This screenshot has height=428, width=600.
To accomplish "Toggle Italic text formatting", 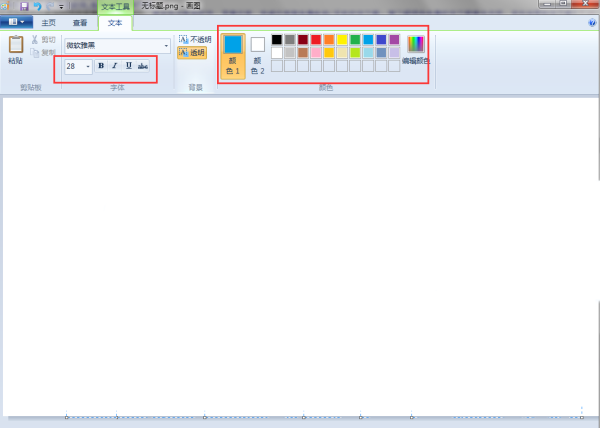I will click(115, 66).
